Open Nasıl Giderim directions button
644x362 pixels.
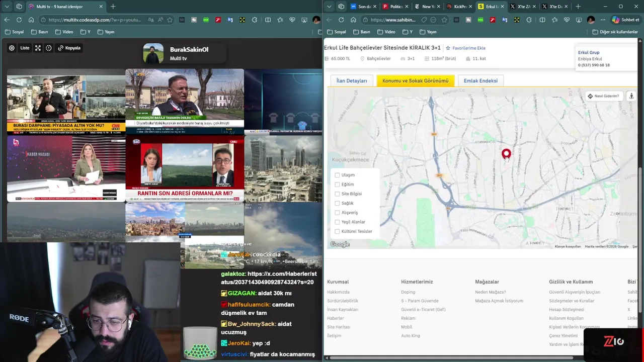[x=603, y=96]
